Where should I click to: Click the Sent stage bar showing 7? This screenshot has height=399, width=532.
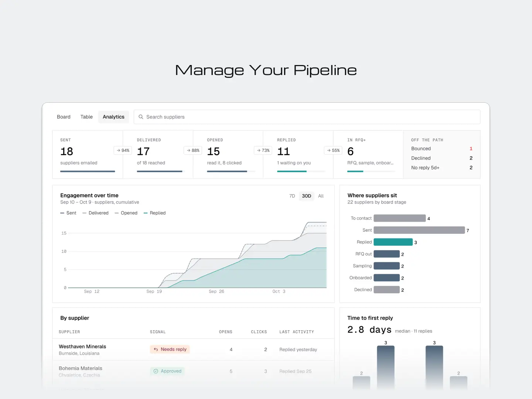419,230
